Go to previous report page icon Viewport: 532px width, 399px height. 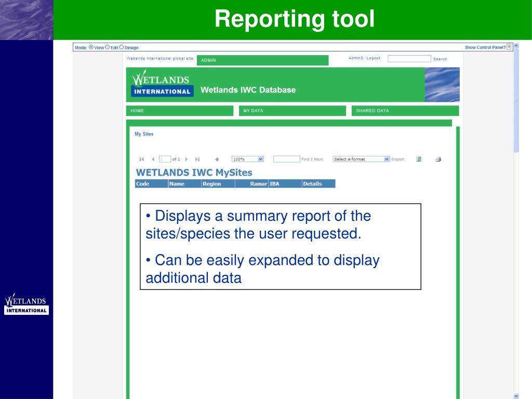(153, 159)
